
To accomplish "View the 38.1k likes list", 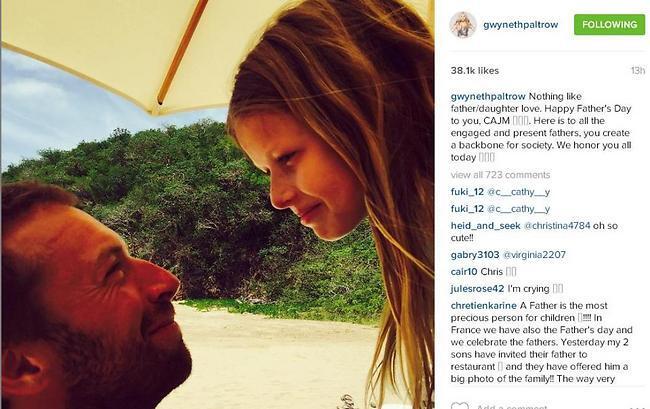I will click(x=475, y=71).
